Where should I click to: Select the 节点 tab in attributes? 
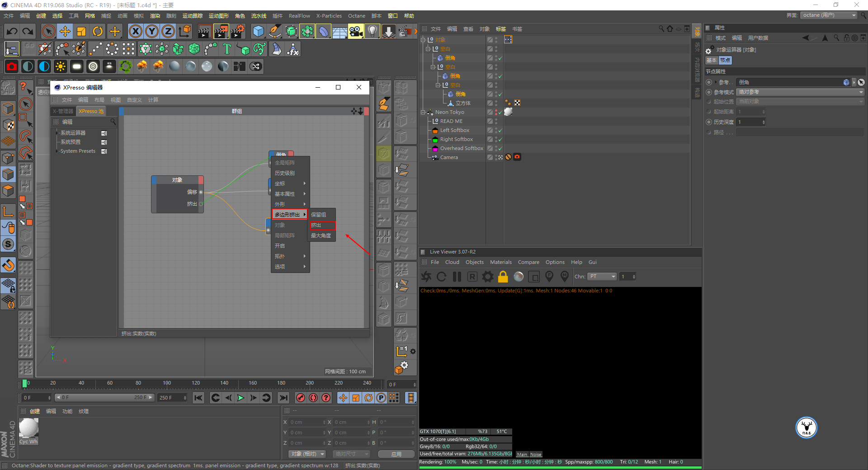[725, 60]
